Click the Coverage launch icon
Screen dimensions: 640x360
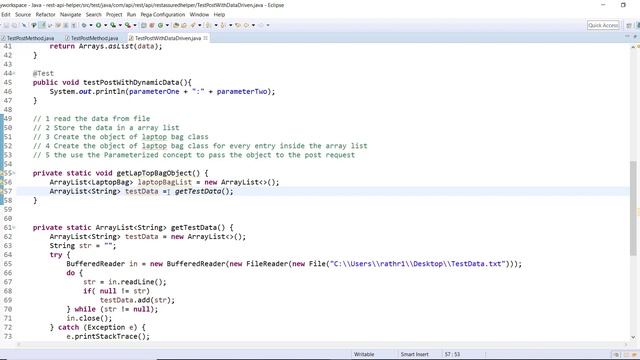point(113,25)
